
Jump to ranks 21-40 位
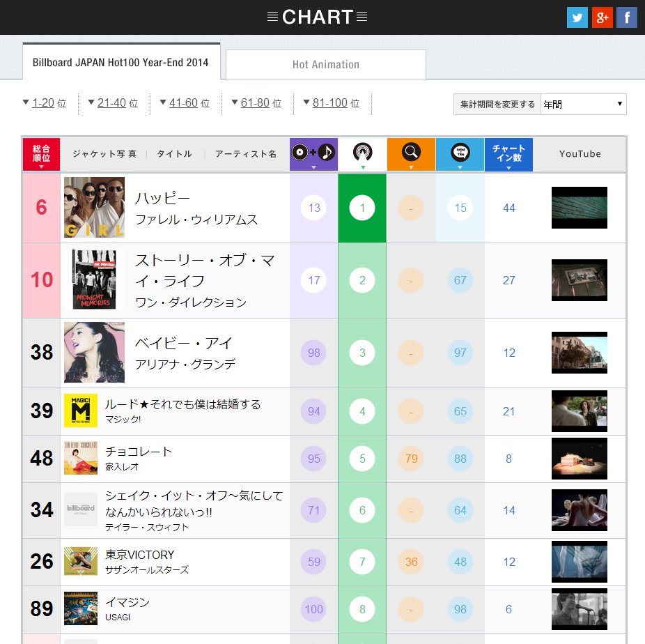pyautogui.click(x=112, y=103)
